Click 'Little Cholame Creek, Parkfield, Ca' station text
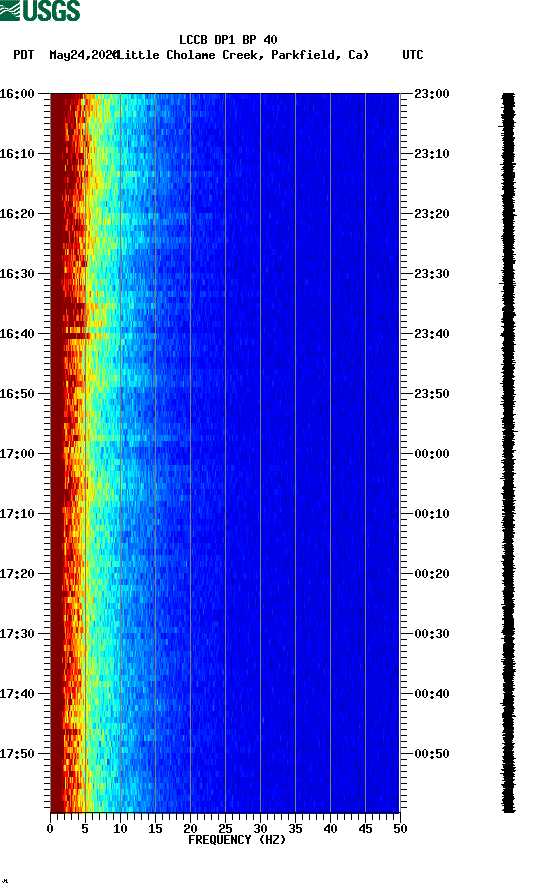Viewport: 552px width, 892px height. coord(243,55)
